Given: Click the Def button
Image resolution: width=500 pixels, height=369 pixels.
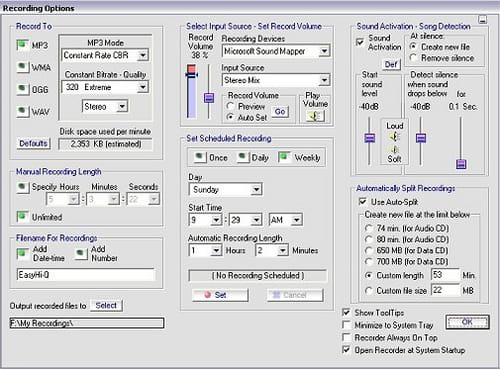Looking at the screenshot, I should [391, 64].
